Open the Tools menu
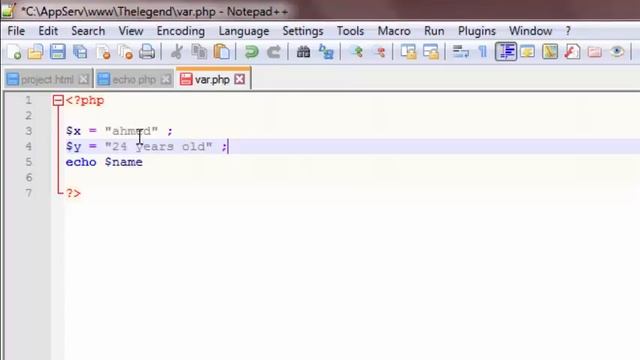This screenshot has height=360, width=640. pos(350,31)
